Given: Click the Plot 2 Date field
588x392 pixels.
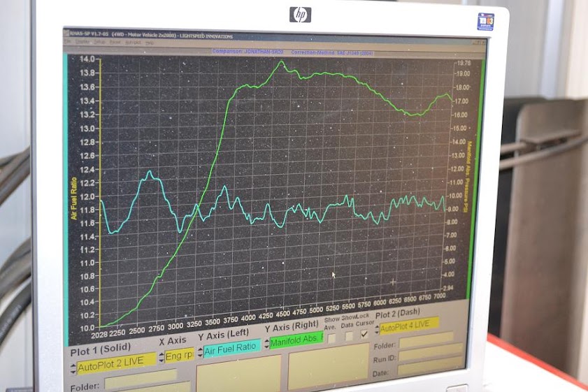Looking at the screenshot, I should click(431, 365).
